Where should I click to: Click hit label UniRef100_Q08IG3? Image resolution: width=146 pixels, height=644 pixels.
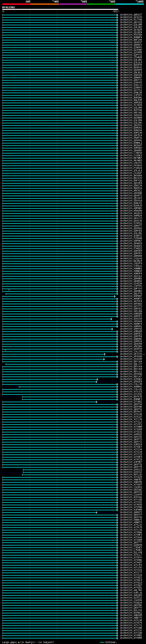tap(131, 469)
